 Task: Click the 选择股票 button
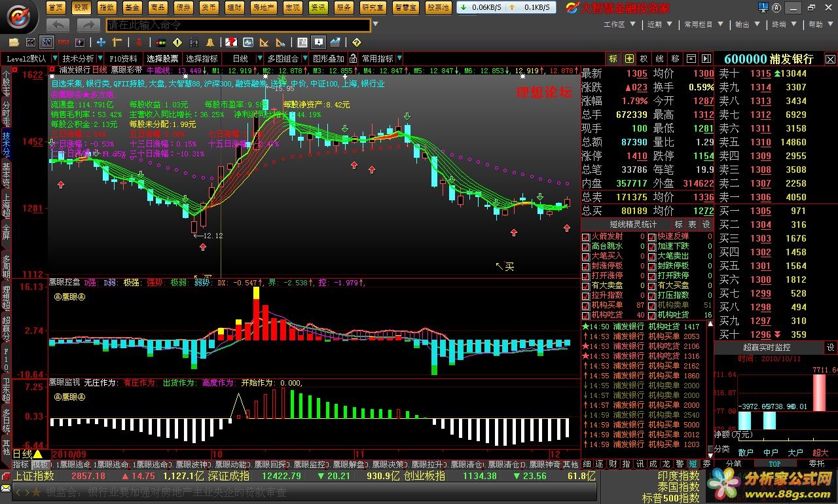click(162, 58)
